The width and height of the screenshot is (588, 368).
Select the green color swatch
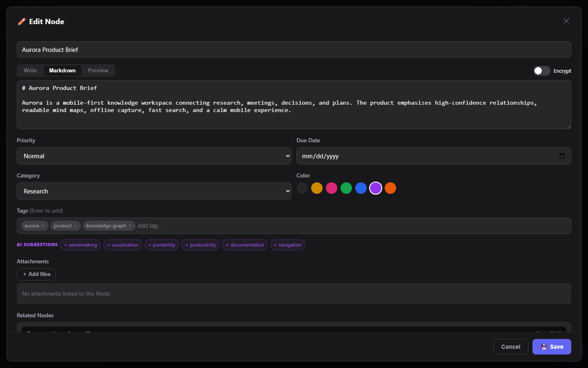(346, 188)
